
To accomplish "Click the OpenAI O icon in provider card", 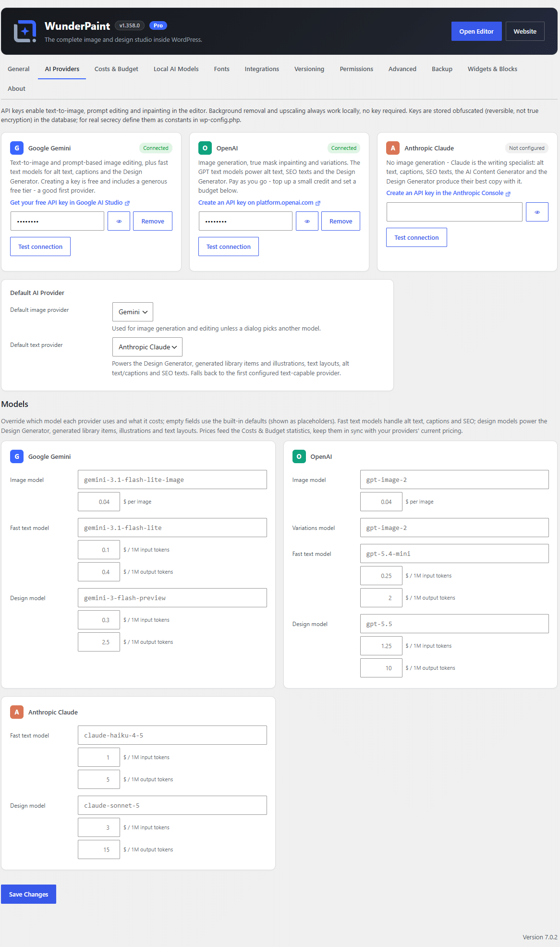I will [205, 148].
